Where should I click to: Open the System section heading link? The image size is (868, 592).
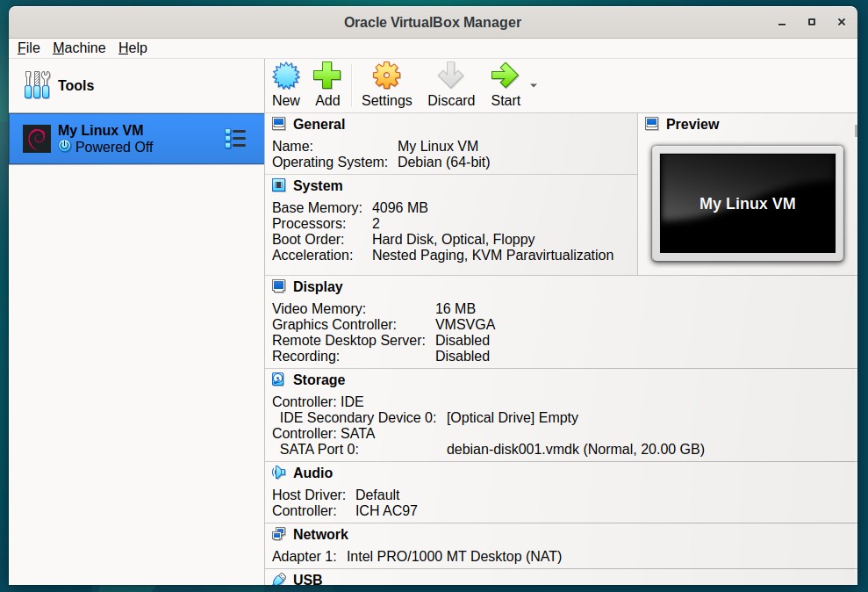coord(318,185)
